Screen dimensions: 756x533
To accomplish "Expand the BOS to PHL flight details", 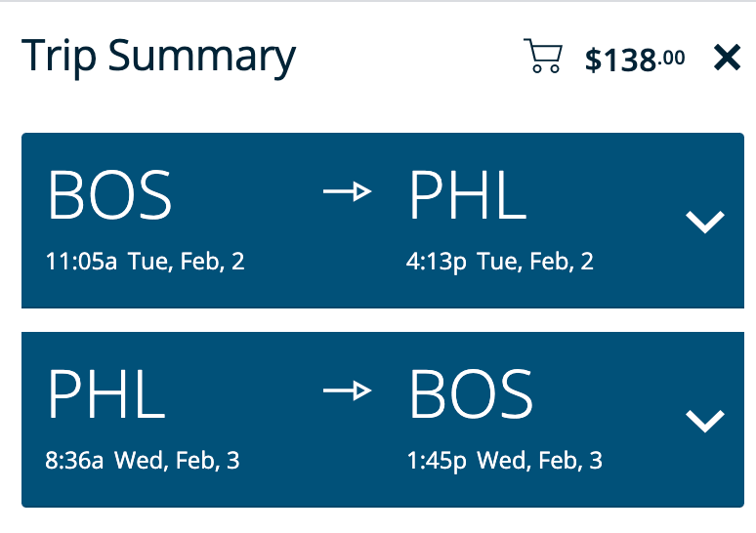I will click(704, 222).
